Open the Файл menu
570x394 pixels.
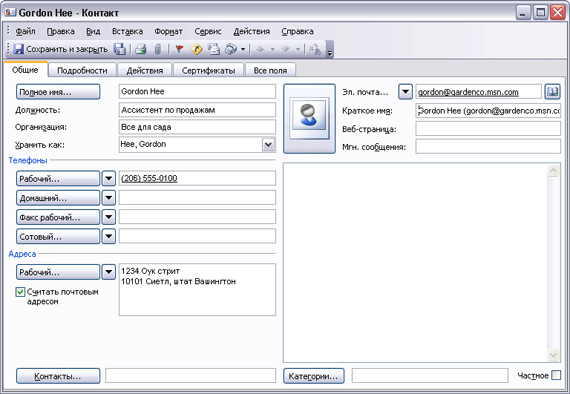tap(25, 32)
